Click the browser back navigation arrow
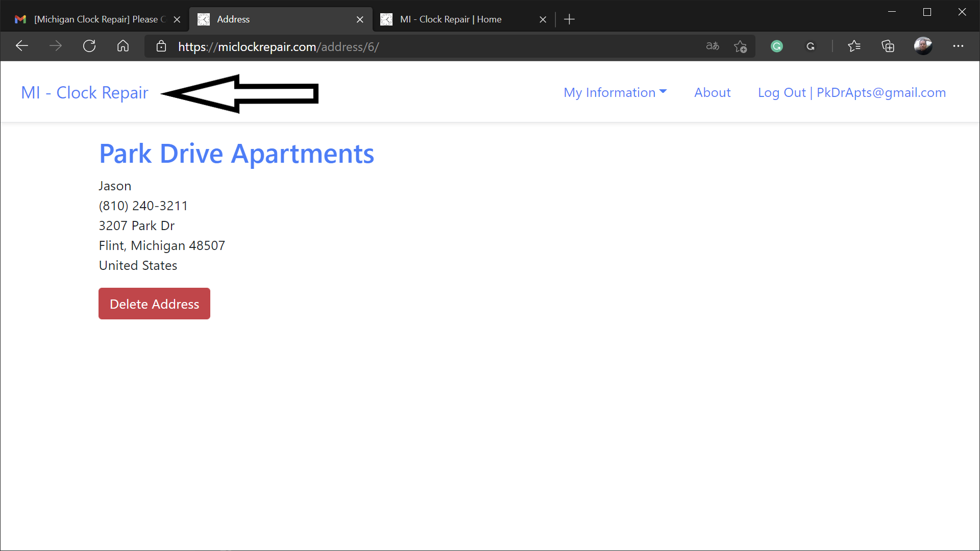 point(21,46)
